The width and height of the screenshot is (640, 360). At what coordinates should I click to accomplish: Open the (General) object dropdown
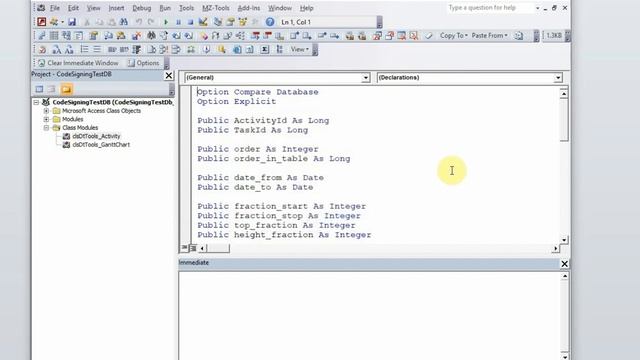point(365,78)
